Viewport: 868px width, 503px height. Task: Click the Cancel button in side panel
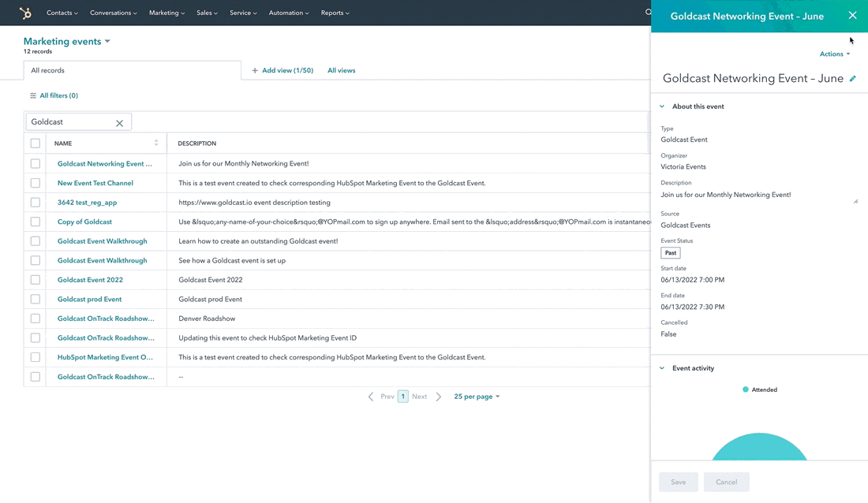click(726, 482)
